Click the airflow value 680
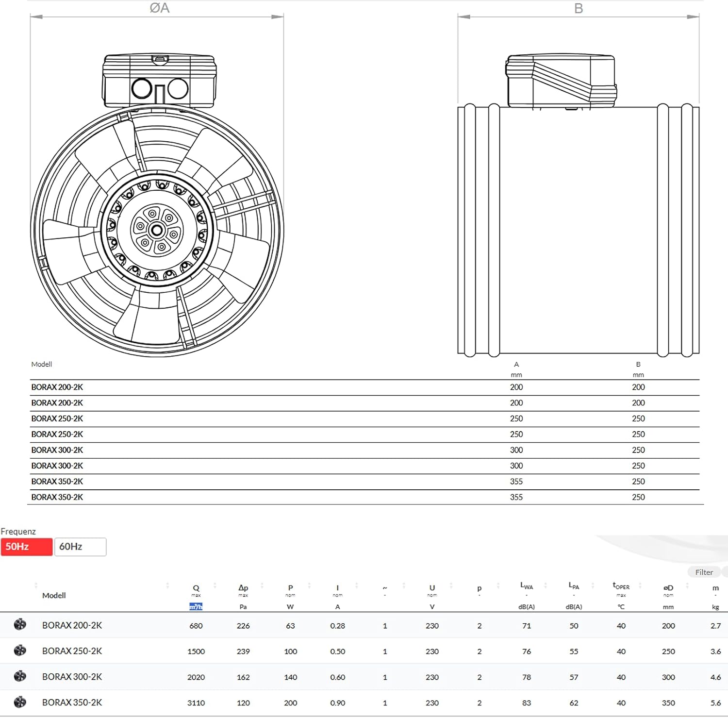The image size is (728, 718). [196, 626]
